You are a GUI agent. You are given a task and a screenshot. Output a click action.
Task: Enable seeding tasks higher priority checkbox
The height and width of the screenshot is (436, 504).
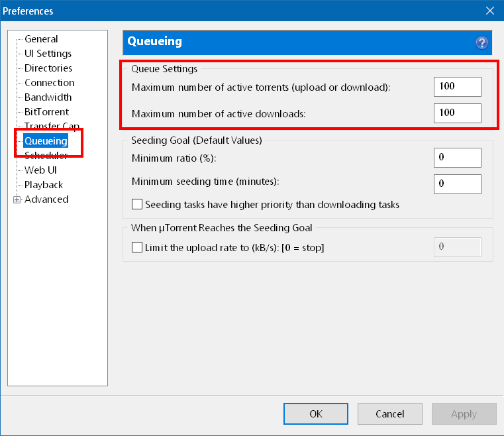[x=138, y=205]
